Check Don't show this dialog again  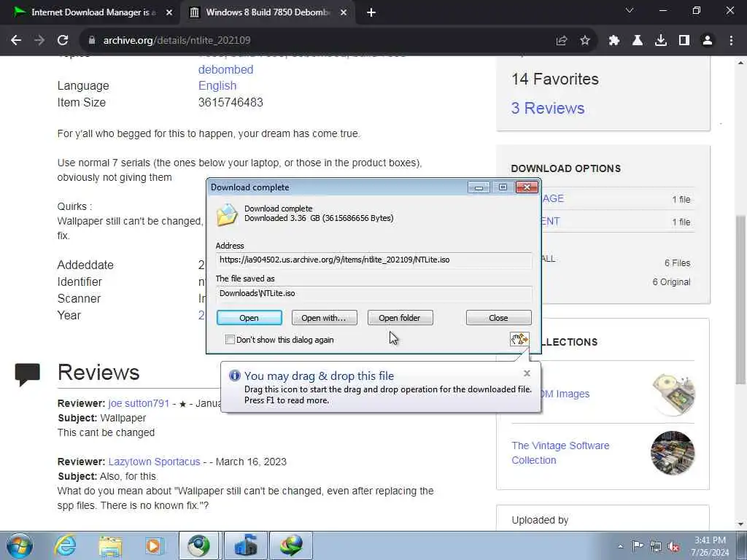pos(230,340)
